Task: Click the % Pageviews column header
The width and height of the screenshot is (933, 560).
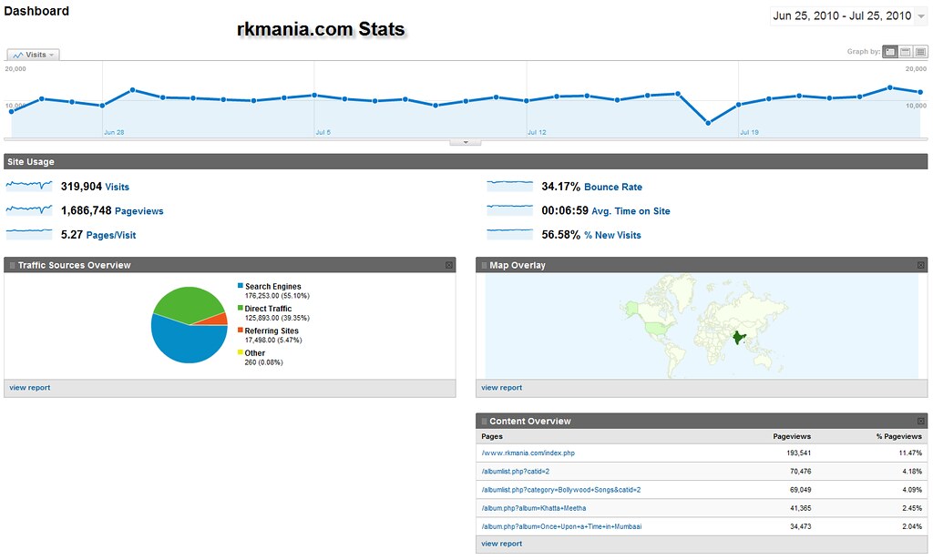Action: point(899,436)
